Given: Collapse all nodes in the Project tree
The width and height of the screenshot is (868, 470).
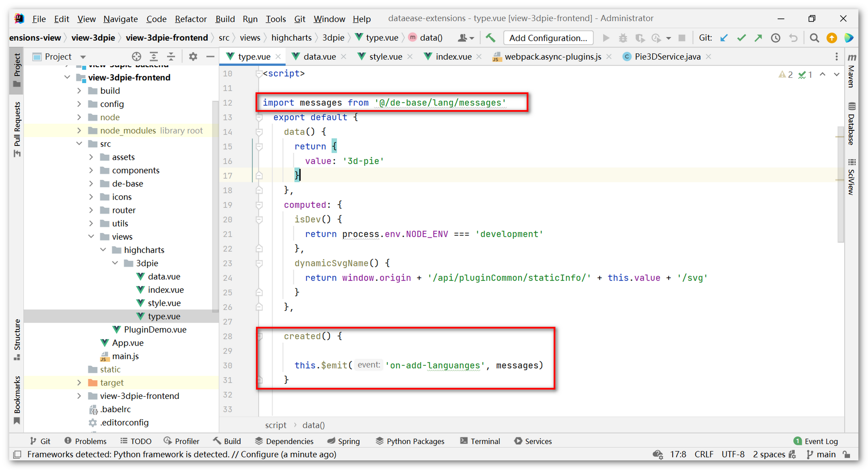Looking at the screenshot, I should [x=171, y=56].
